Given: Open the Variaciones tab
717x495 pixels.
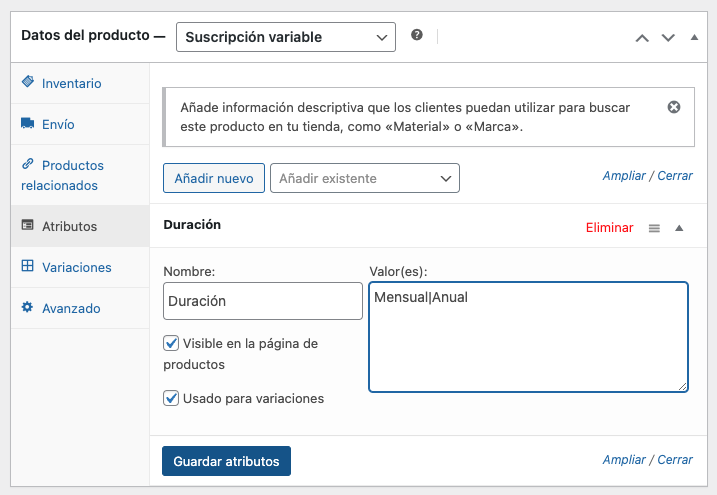Looking at the screenshot, I should pos(80,267).
